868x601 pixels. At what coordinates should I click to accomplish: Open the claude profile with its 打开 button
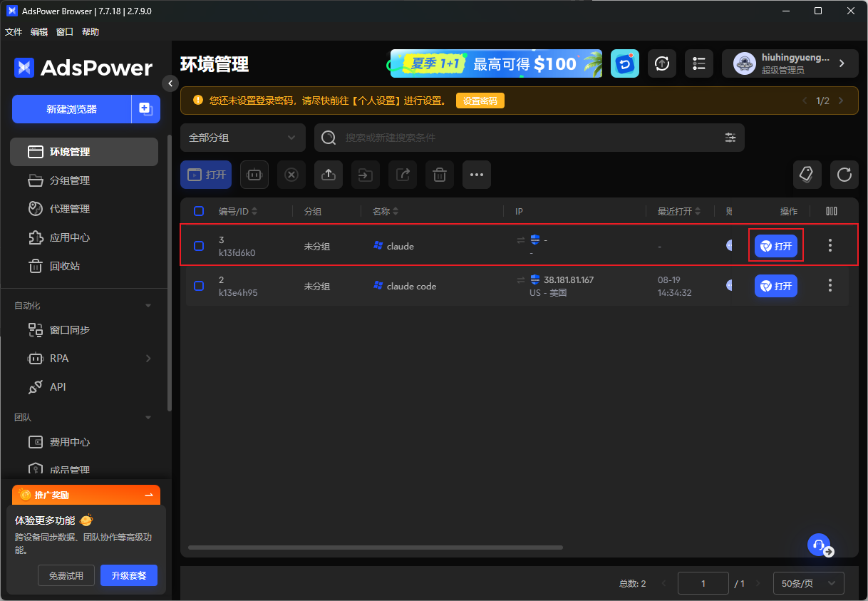[776, 246]
